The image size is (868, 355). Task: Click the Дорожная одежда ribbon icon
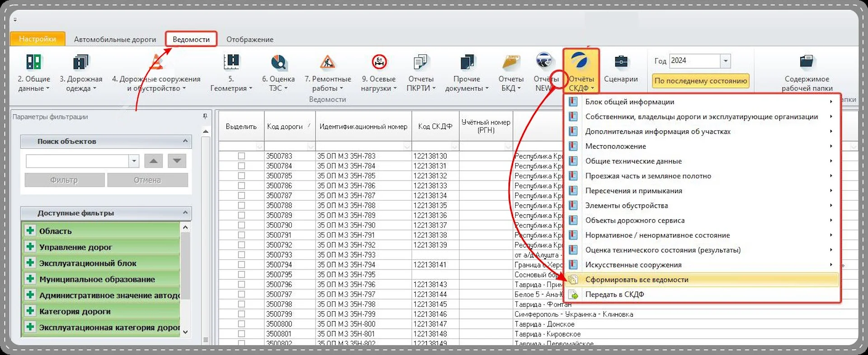click(81, 62)
